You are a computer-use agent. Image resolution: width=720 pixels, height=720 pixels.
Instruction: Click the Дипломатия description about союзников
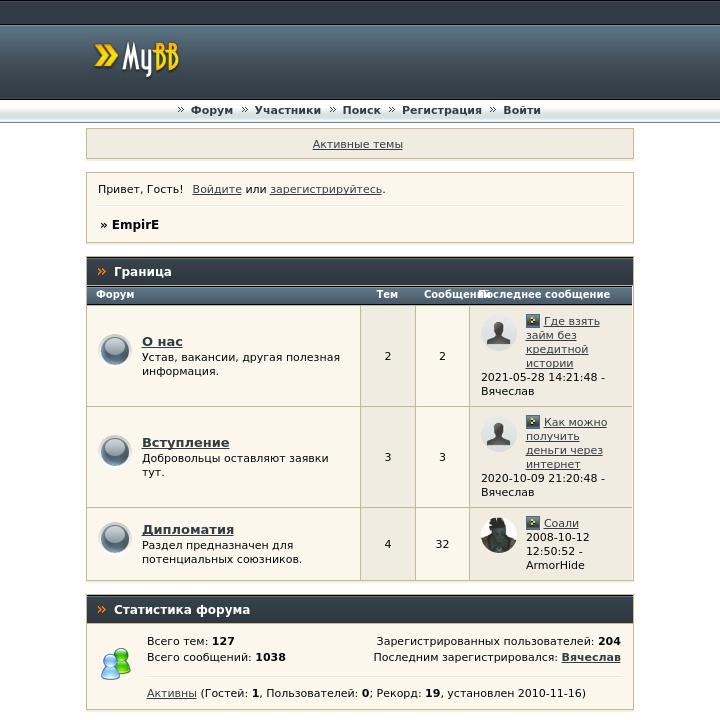click(222, 552)
